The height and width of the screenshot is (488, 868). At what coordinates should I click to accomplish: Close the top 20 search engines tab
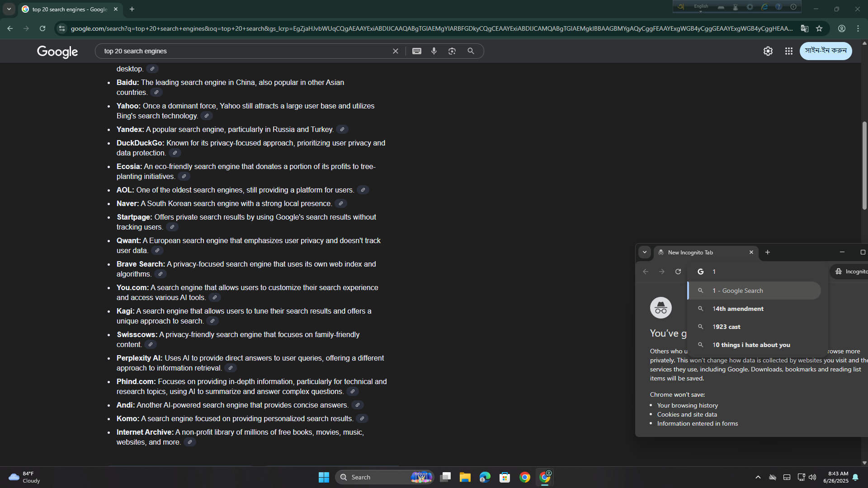click(116, 9)
